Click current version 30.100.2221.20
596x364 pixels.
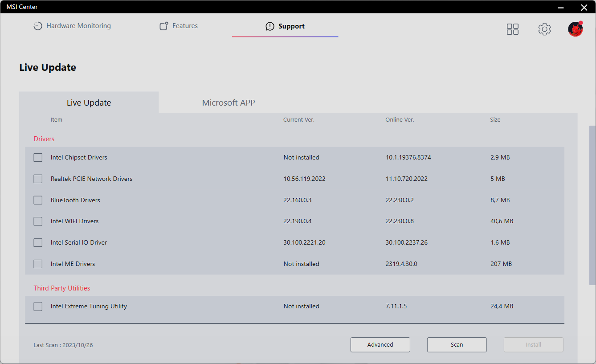[305, 242]
